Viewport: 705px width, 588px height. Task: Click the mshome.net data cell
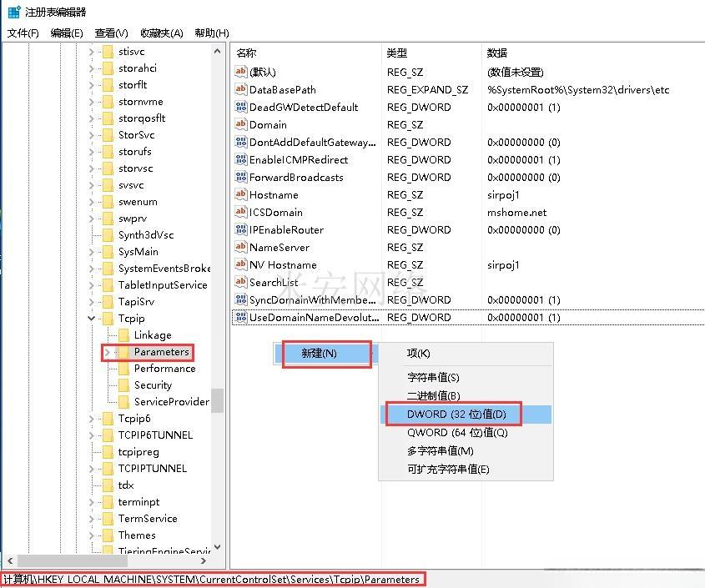pyautogui.click(x=517, y=212)
